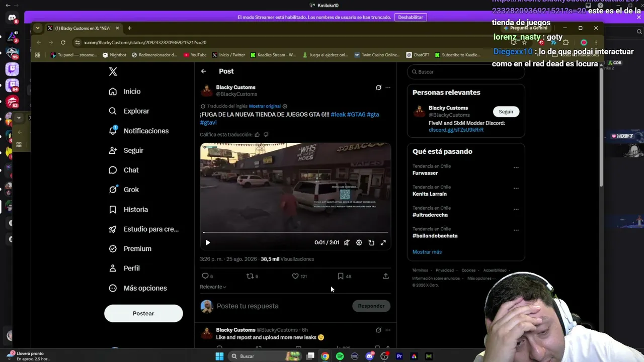Open video settings gear

pyautogui.click(x=359, y=243)
